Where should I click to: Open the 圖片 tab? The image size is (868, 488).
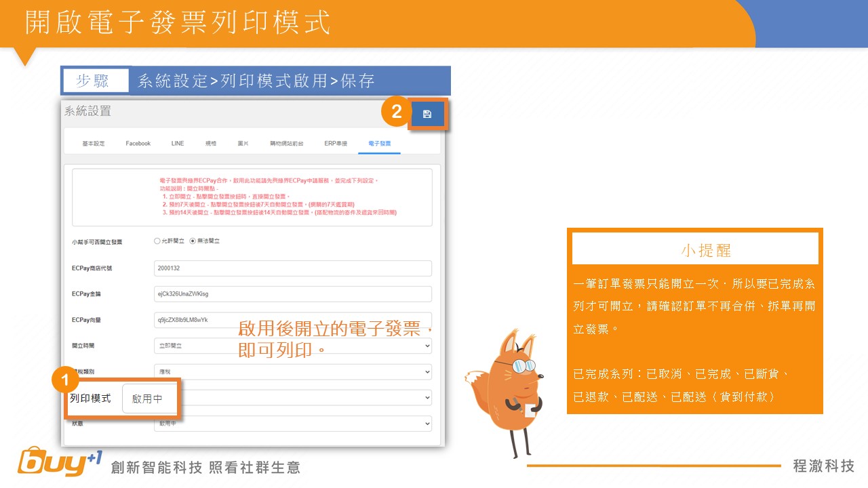click(243, 144)
